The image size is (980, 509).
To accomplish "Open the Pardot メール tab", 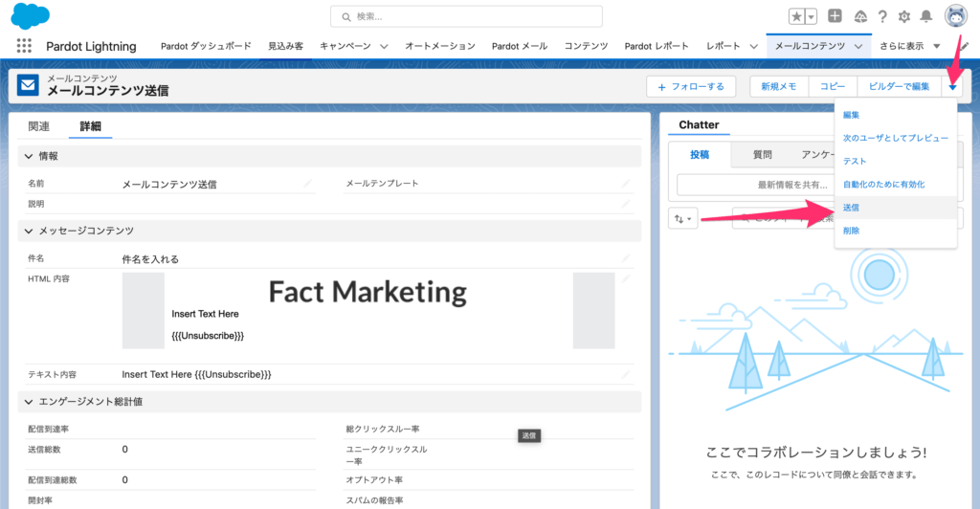I will (520, 46).
